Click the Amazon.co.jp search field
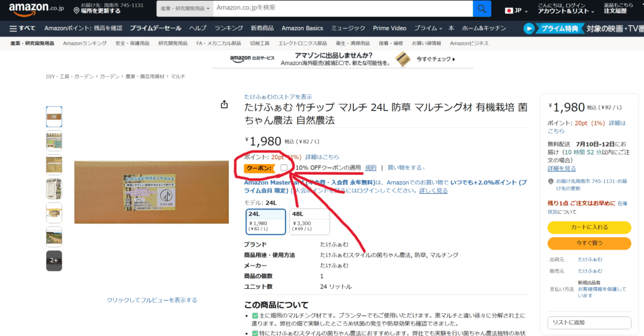Image resolution: width=644 pixels, height=336 pixels. tap(343, 8)
